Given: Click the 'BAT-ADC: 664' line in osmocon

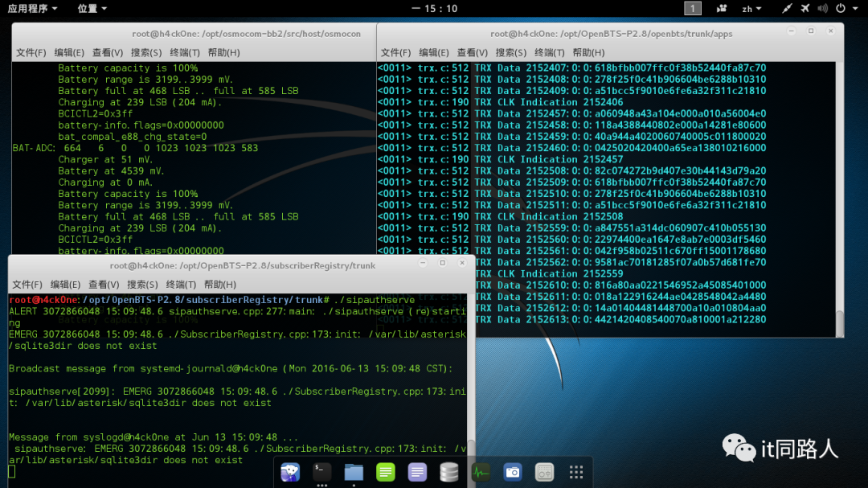Looking at the screenshot, I should click(135, 148).
